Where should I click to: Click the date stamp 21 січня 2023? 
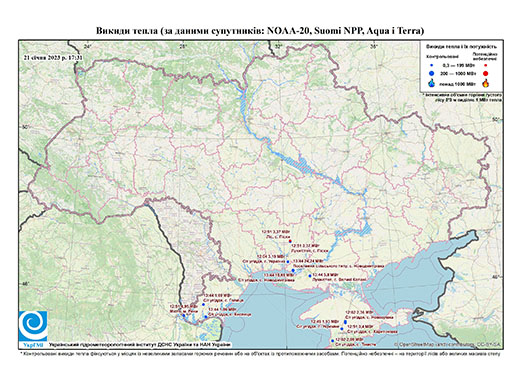tap(53, 58)
